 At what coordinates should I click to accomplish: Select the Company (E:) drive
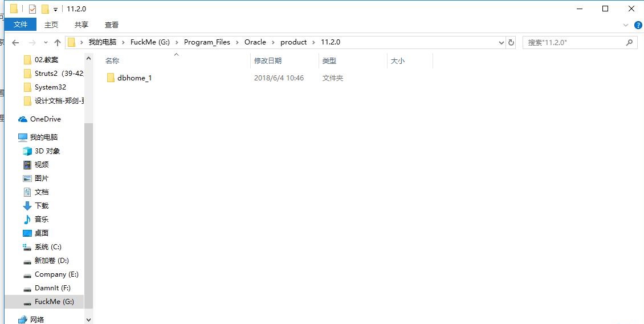[56, 274]
